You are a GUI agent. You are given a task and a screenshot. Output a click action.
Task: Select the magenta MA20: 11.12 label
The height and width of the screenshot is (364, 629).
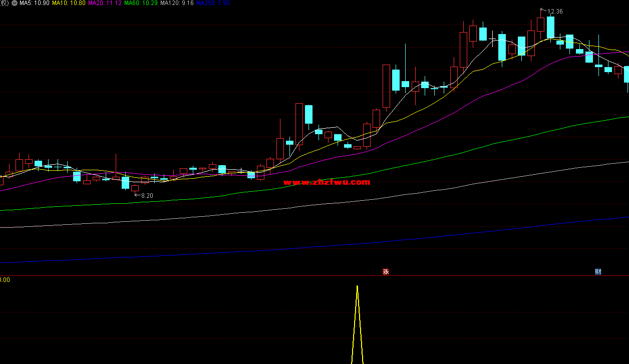[105, 3]
